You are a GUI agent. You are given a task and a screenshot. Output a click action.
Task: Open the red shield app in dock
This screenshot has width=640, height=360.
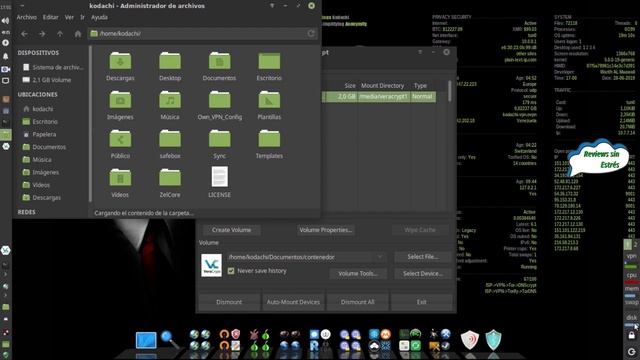469,340
